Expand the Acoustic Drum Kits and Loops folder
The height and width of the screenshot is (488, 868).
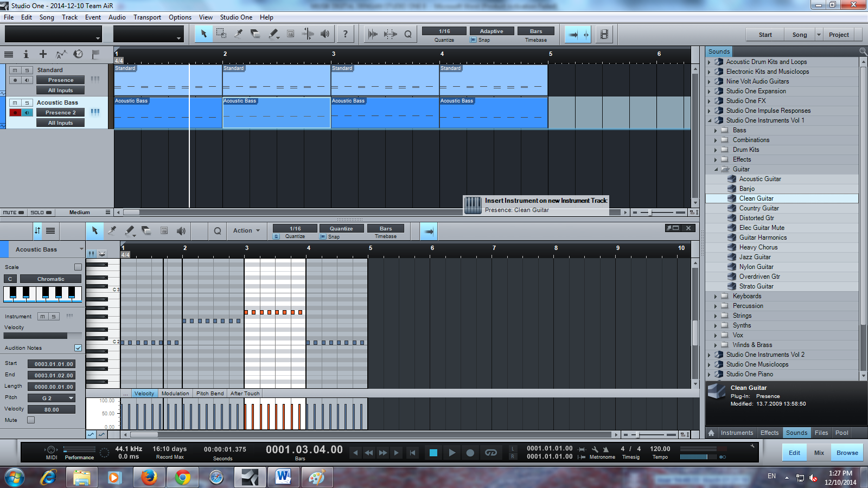point(709,62)
